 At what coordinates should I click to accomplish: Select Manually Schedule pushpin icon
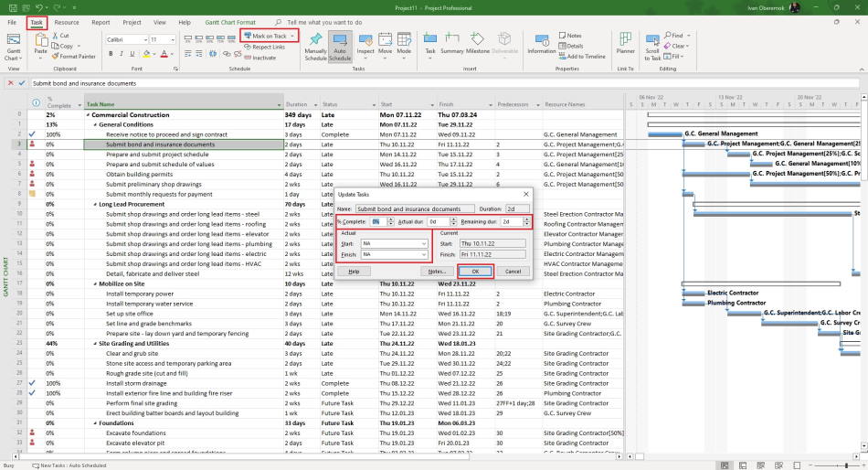coord(315,39)
